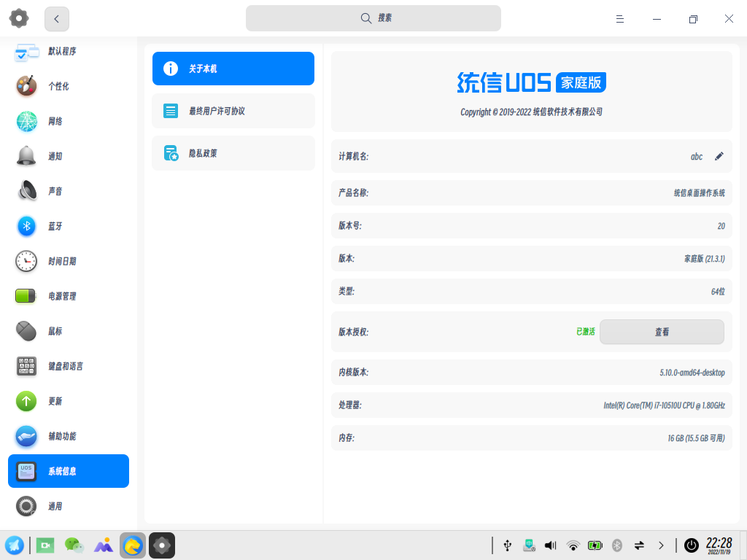
Task: Open 声音 speaker icon in sidebar
Action: click(x=27, y=191)
